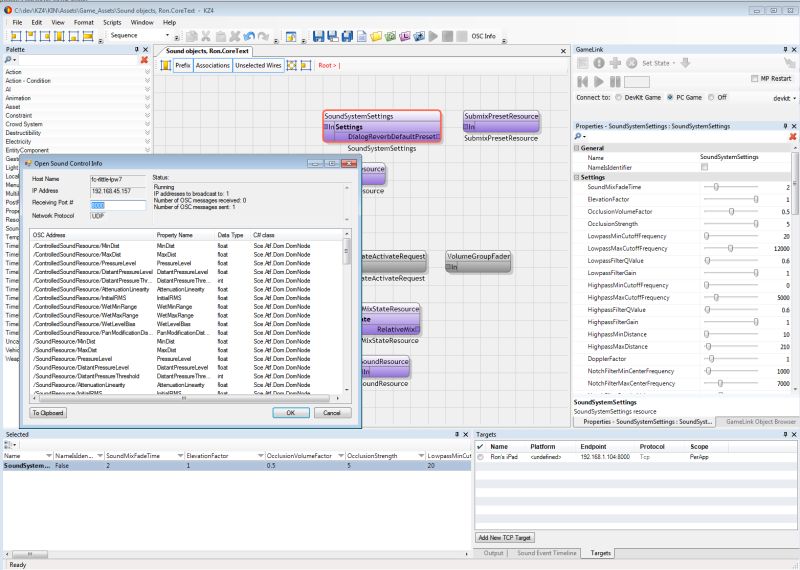Expand the Action category in Palette

[x=147, y=72]
